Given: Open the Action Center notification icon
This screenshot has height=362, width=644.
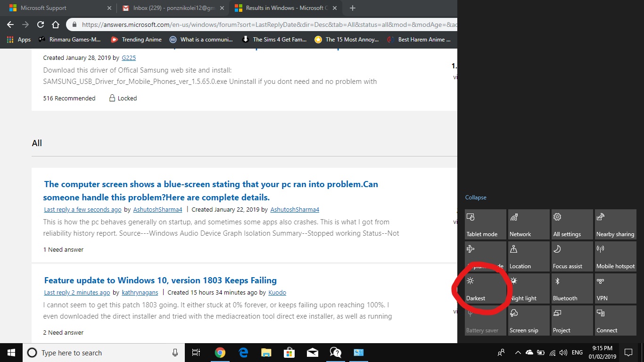Looking at the screenshot, I should pos(628,352).
